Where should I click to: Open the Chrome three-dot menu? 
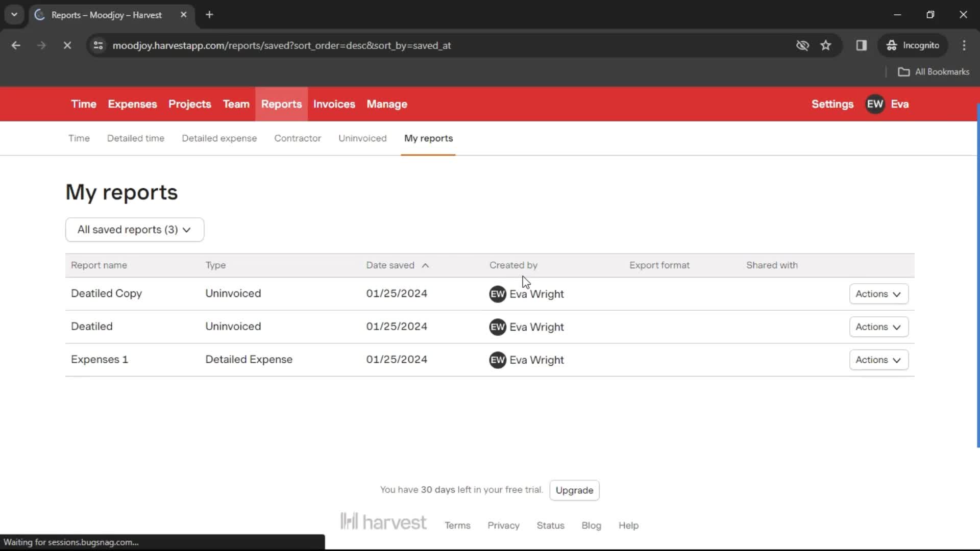[x=964, y=45]
